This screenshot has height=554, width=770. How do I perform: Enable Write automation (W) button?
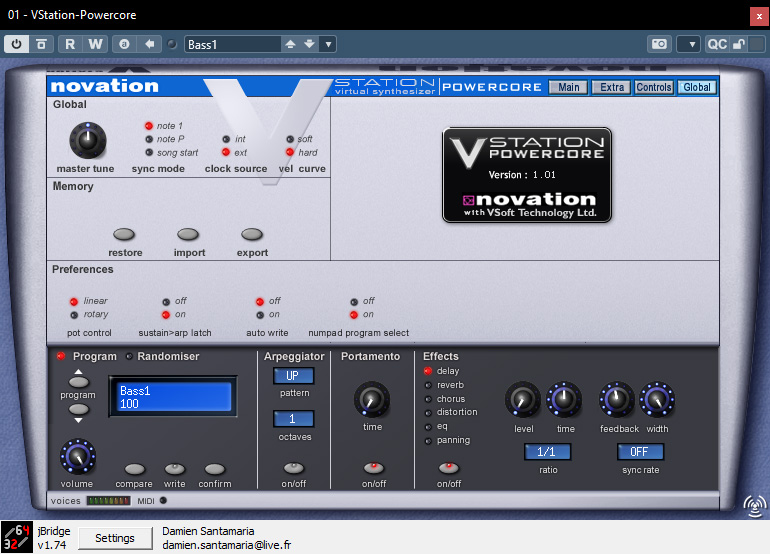click(95, 44)
